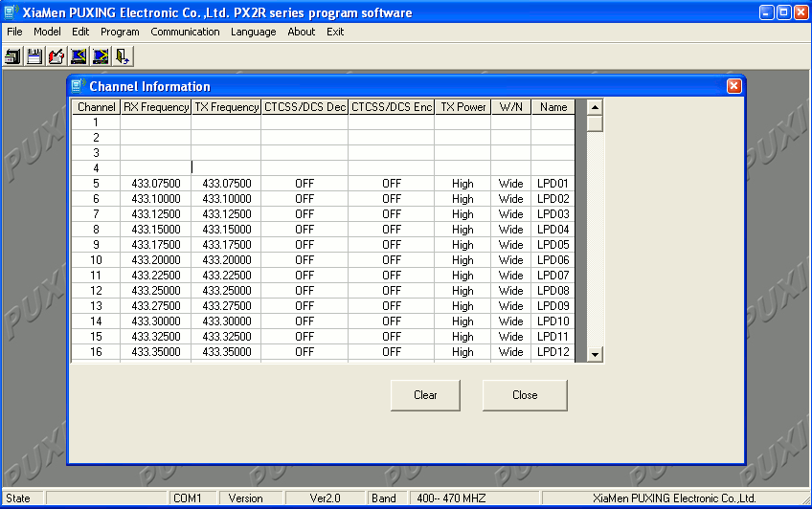Open the Language menu

(x=253, y=32)
